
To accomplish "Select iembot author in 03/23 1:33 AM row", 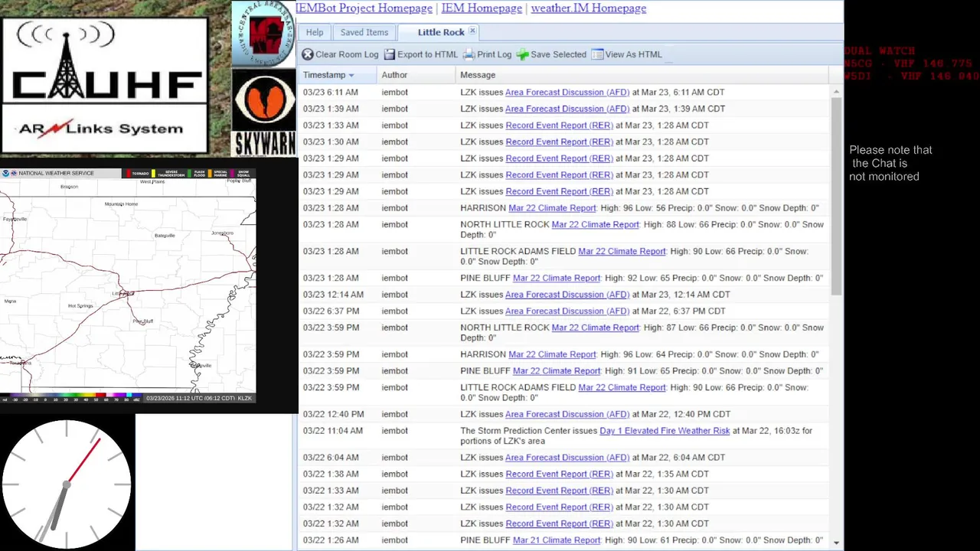I will click(394, 125).
